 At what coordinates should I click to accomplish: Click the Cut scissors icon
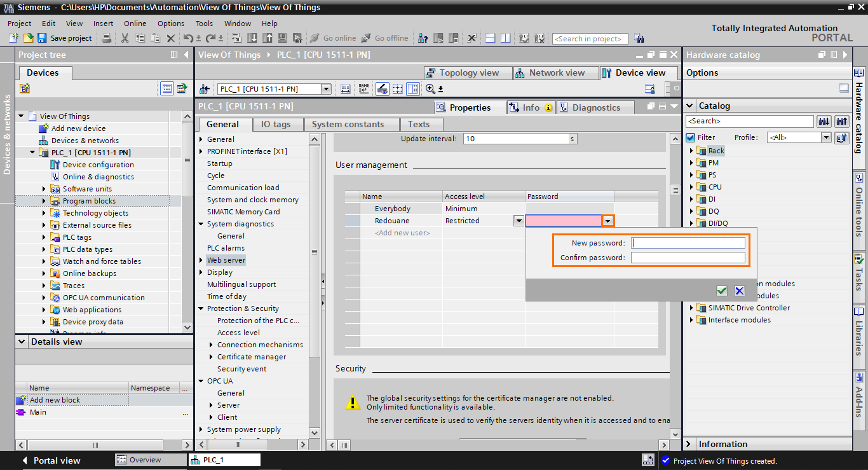[125, 38]
